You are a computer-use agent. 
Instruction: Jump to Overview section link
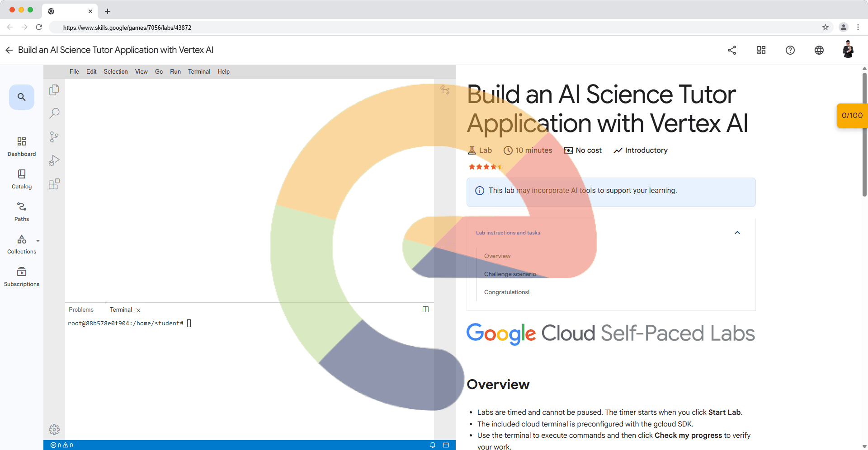coord(497,256)
